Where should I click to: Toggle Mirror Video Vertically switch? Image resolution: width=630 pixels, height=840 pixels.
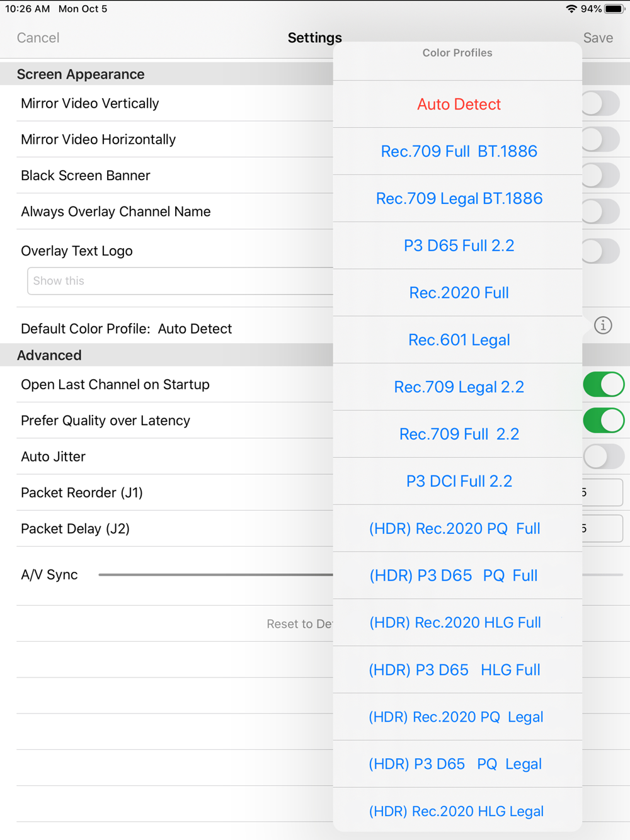click(x=602, y=103)
